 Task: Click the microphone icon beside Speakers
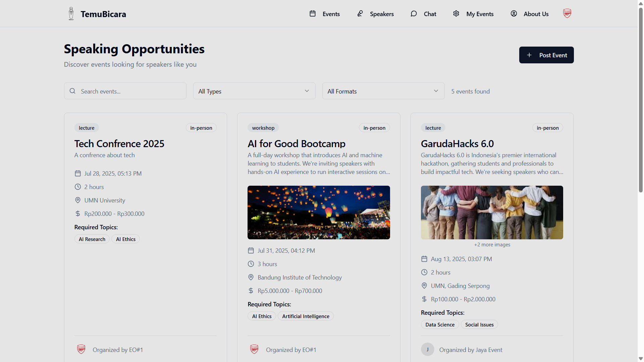click(360, 14)
